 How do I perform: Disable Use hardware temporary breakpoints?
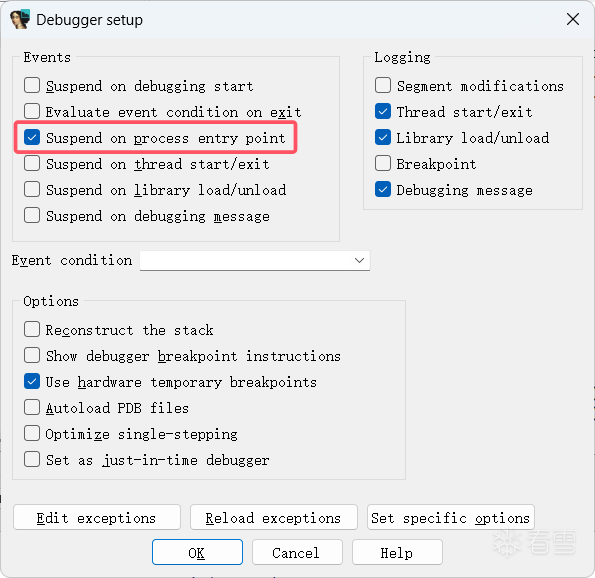(x=32, y=381)
